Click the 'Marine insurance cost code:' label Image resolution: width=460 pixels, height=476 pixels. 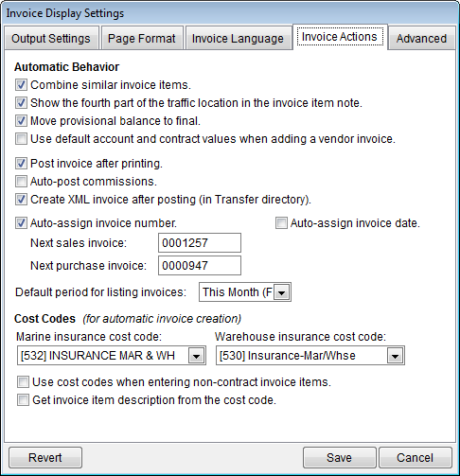coord(89,337)
